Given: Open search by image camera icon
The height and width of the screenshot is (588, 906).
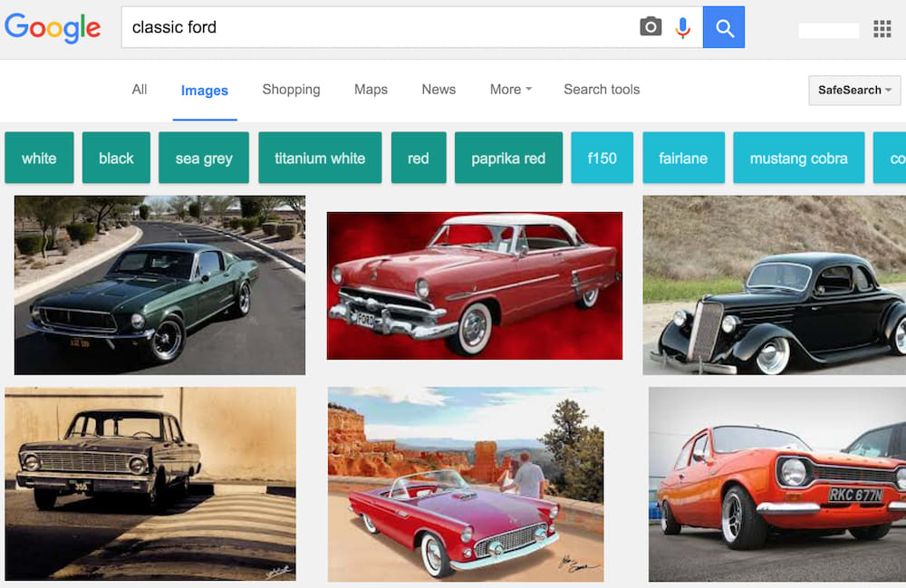Looking at the screenshot, I should (651, 27).
